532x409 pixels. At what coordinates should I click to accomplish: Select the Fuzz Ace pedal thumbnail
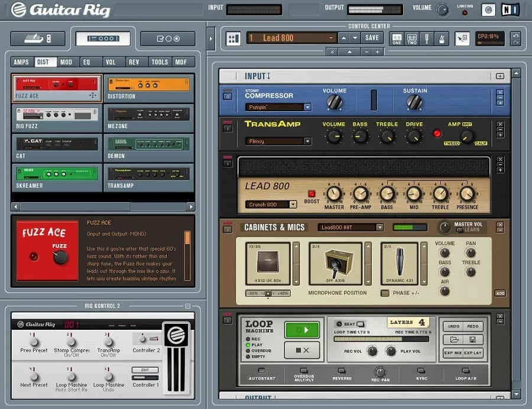point(56,87)
